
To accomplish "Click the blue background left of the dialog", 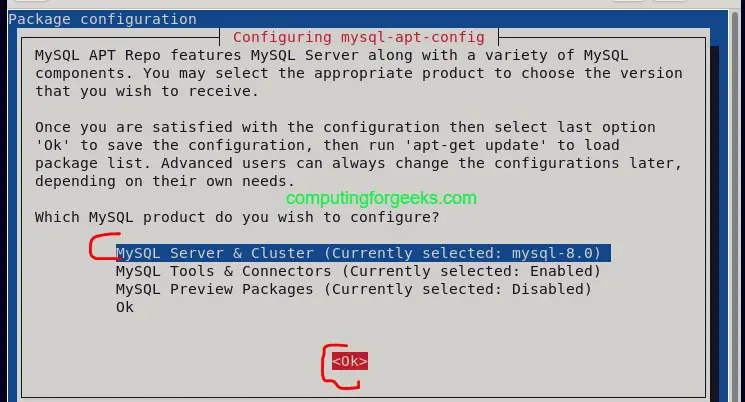I will pos(13,214).
